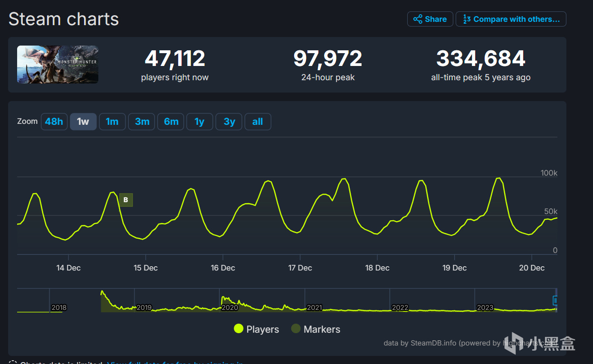Viewport: 593px width, 364px height.
Task: Open Compare with others dialog
Action: tap(511, 19)
